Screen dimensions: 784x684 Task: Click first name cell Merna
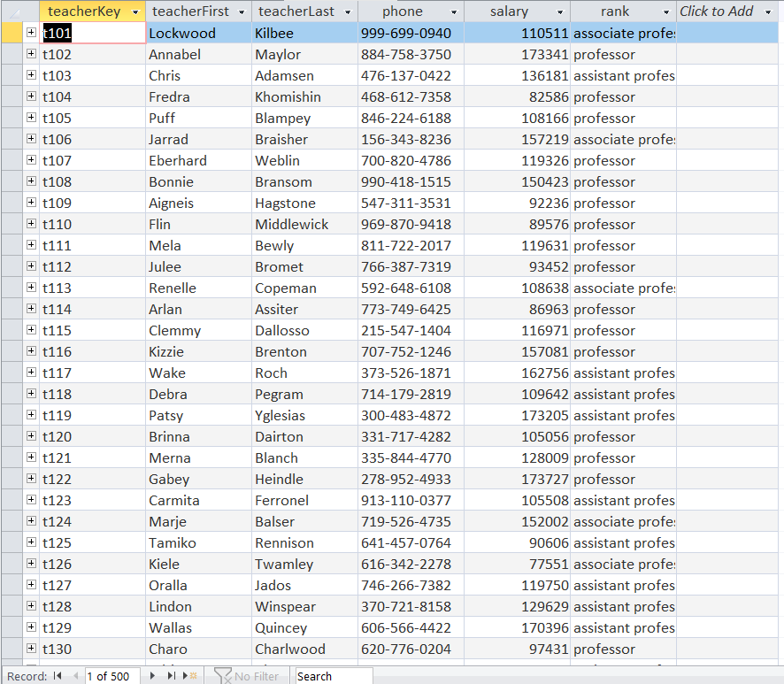(x=198, y=458)
